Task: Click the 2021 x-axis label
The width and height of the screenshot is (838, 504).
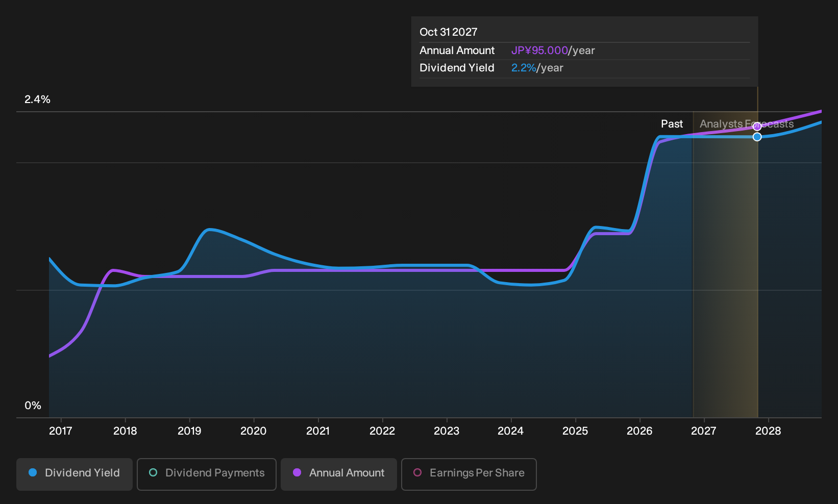Action: [x=318, y=431]
